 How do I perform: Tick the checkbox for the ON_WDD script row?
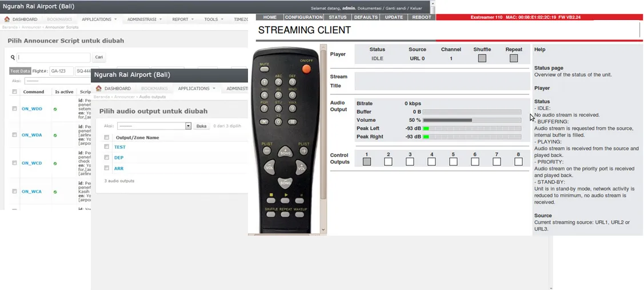pos(14,109)
